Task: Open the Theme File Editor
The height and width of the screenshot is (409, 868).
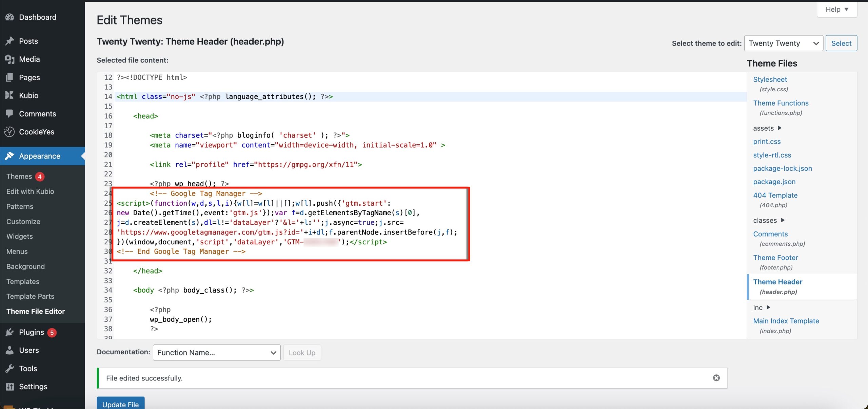Action: tap(36, 311)
